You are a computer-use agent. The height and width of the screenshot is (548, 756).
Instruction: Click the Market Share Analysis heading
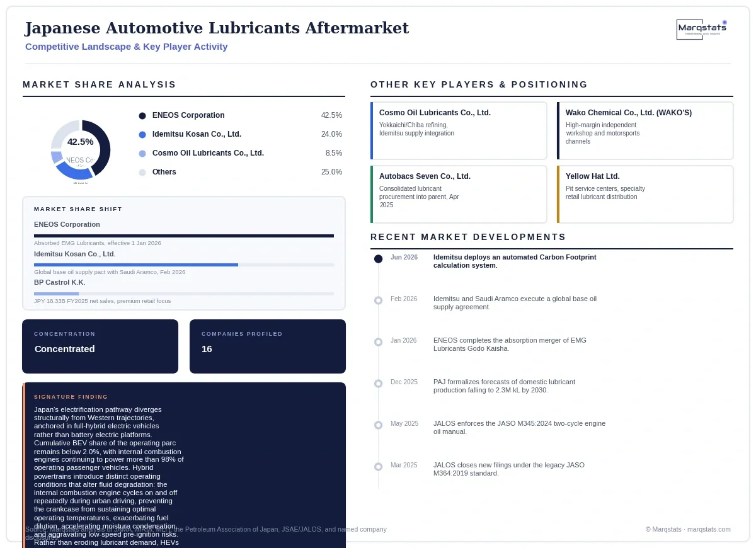point(100,84)
